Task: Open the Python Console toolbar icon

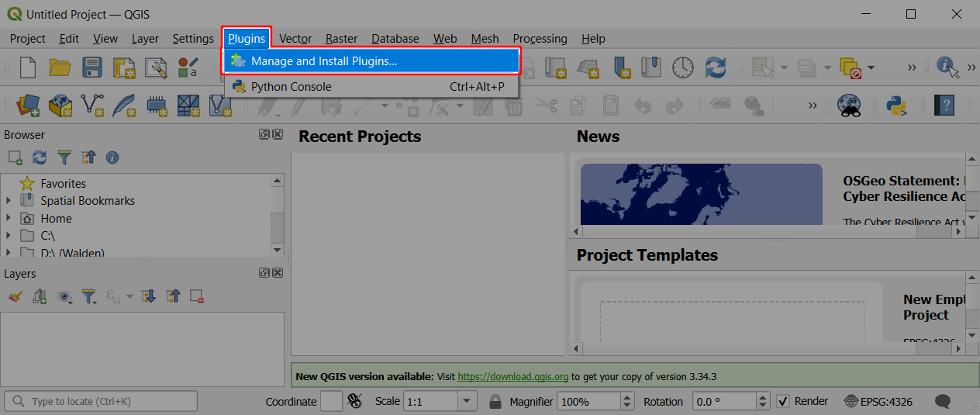Action: (x=897, y=105)
